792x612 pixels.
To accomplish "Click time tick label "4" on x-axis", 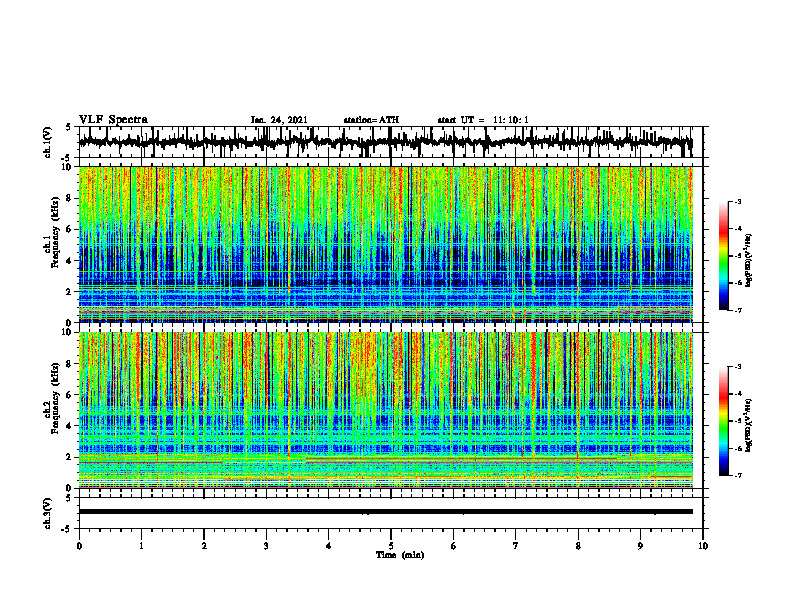I will point(329,546).
